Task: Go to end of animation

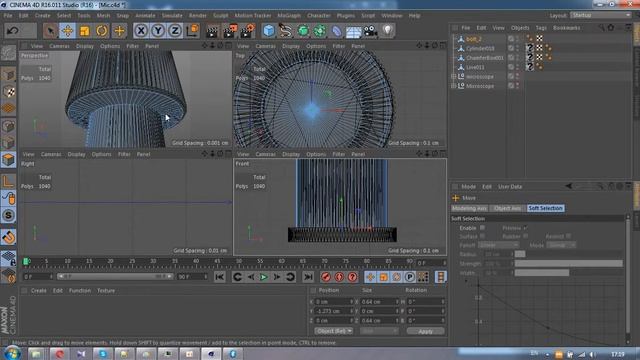Action: click(308, 277)
